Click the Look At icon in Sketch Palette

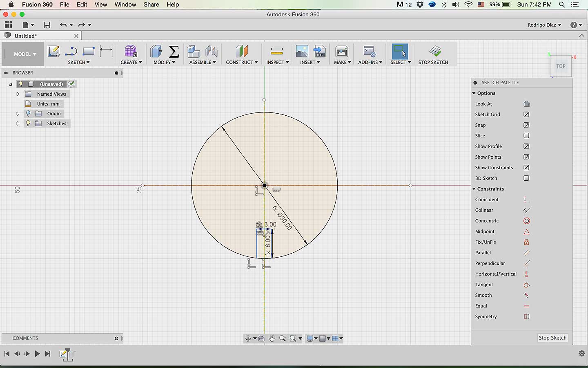527,104
